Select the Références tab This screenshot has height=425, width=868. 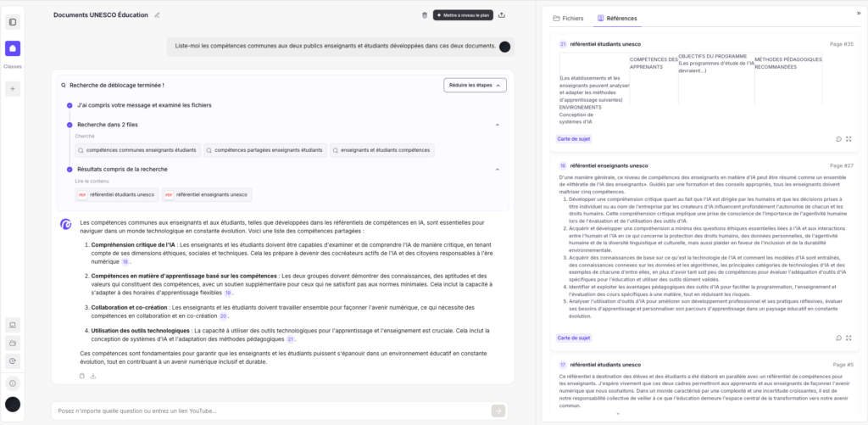pyautogui.click(x=617, y=19)
